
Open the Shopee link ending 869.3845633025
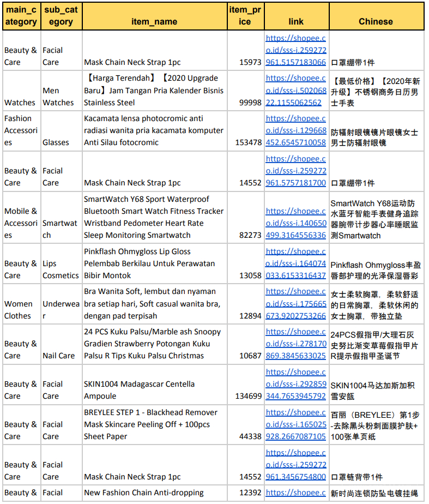(x=296, y=344)
